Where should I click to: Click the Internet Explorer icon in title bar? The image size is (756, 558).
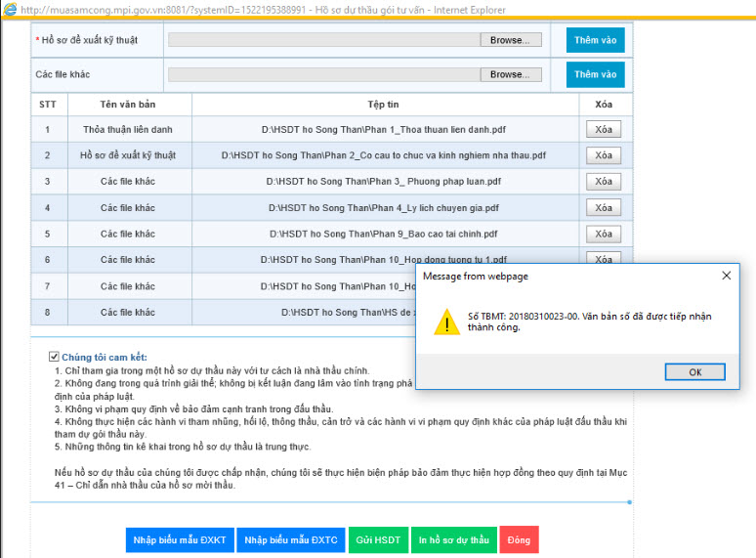10,9
